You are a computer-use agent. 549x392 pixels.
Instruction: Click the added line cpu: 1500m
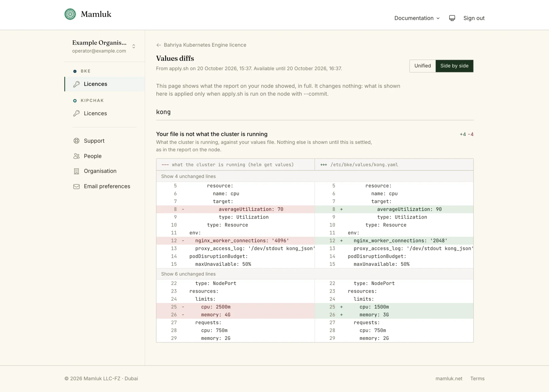point(394,307)
